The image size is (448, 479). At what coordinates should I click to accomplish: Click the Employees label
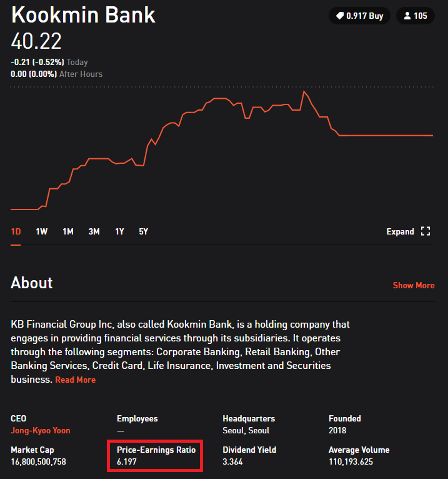click(137, 418)
